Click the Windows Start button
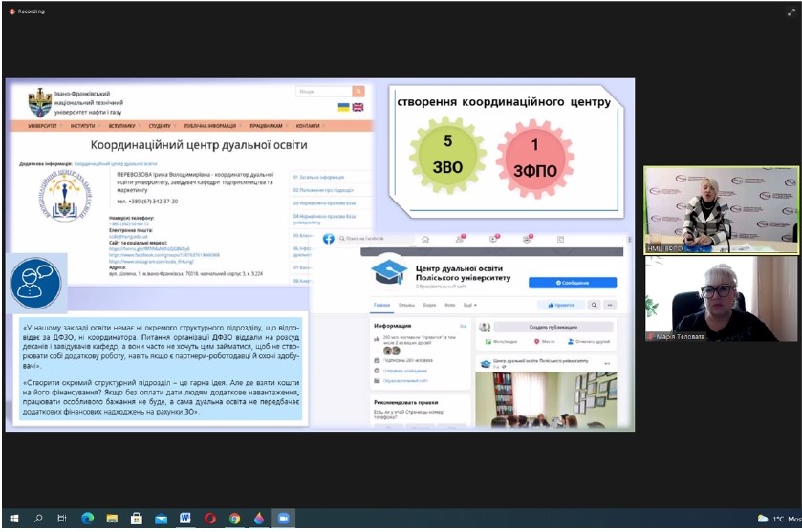Viewport: 802px width, 532px height. point(12,518)
